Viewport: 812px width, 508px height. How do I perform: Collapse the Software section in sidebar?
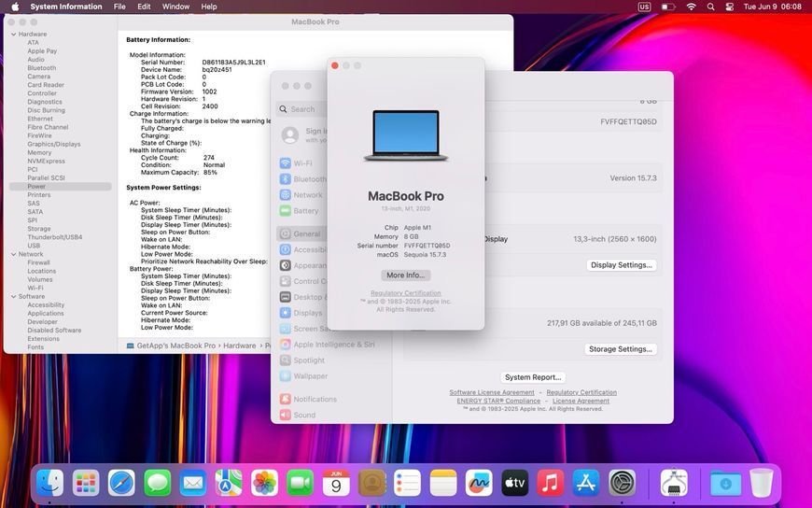[13, 297]
